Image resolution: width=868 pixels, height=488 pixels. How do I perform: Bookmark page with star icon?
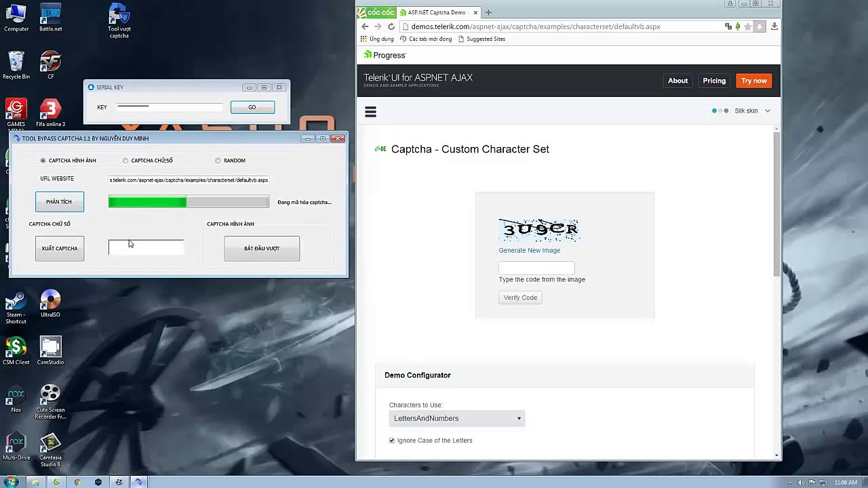coord(748,26)
